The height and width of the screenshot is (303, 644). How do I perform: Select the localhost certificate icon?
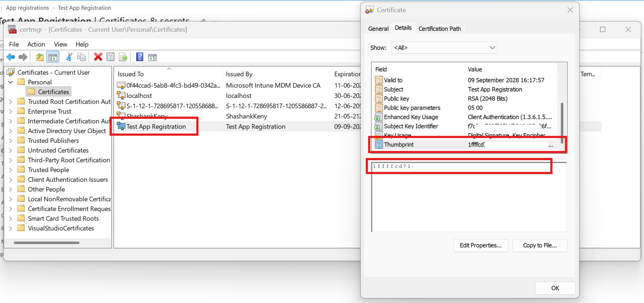(x=121, y=95)
